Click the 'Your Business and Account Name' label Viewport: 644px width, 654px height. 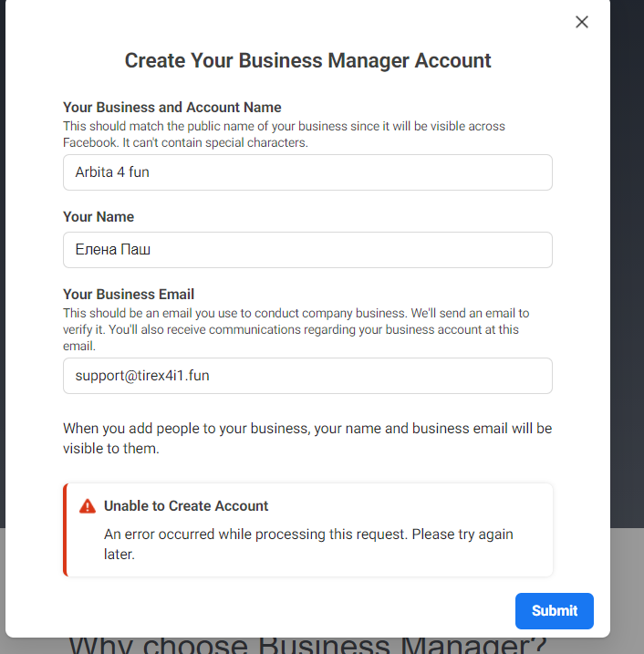[x=171, y=108]
